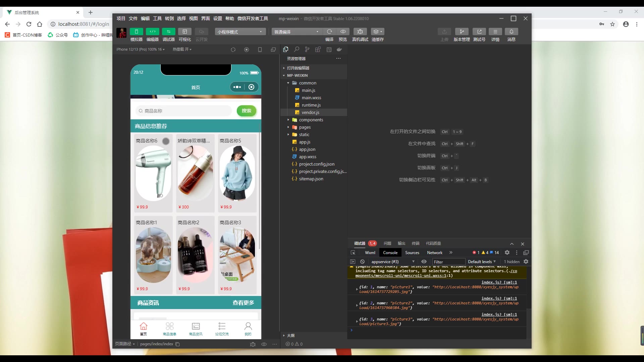Start real device debugging
Viewport: 644px width, 362px height.
[x=360, y=32]
